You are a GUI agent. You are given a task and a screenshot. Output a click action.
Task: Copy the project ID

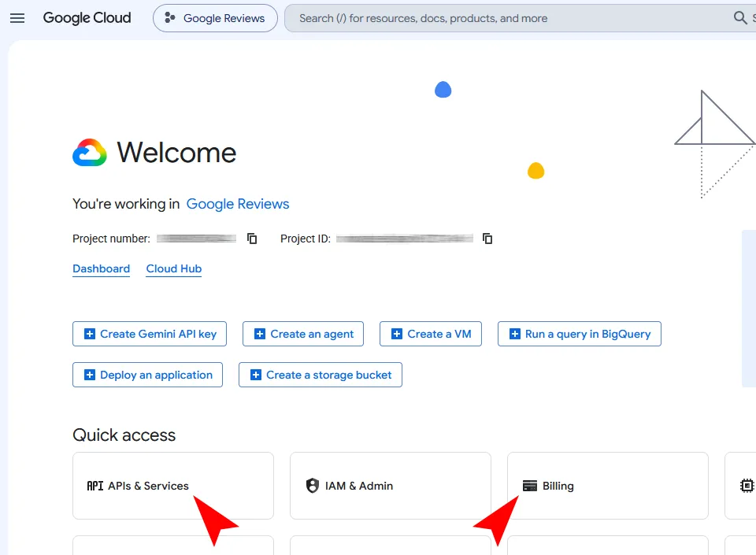click(487, 239)
